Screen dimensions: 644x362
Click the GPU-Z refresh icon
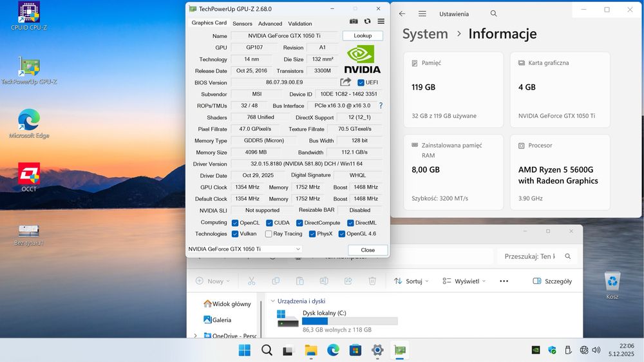click(367, 21)
